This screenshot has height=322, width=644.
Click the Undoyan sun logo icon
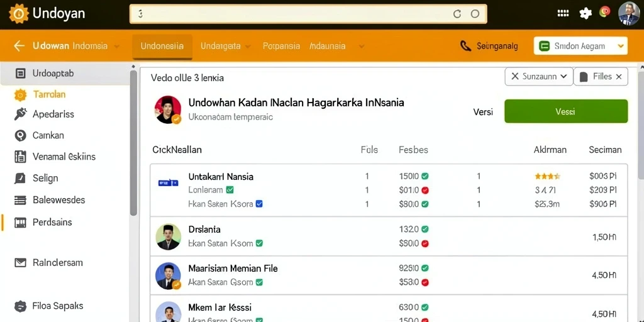tap(18, 14)
